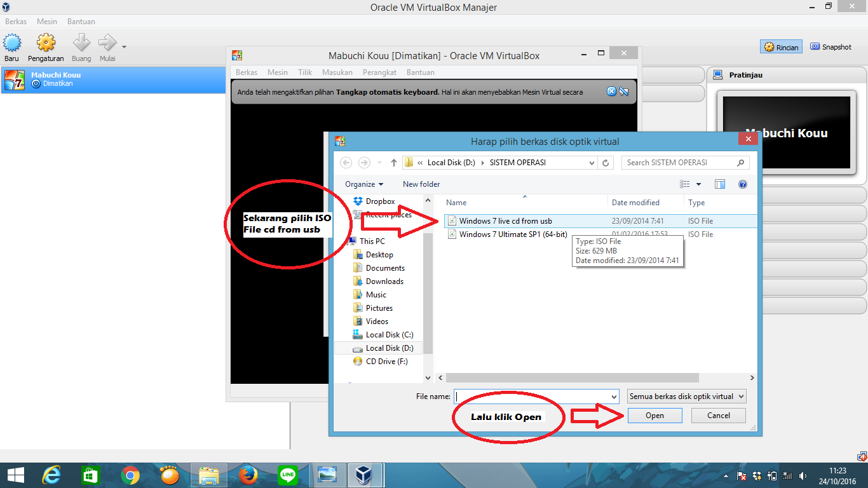This screenshot has height=488, width=868.
Task: Click the change view icon
Action: pos(685,184)
